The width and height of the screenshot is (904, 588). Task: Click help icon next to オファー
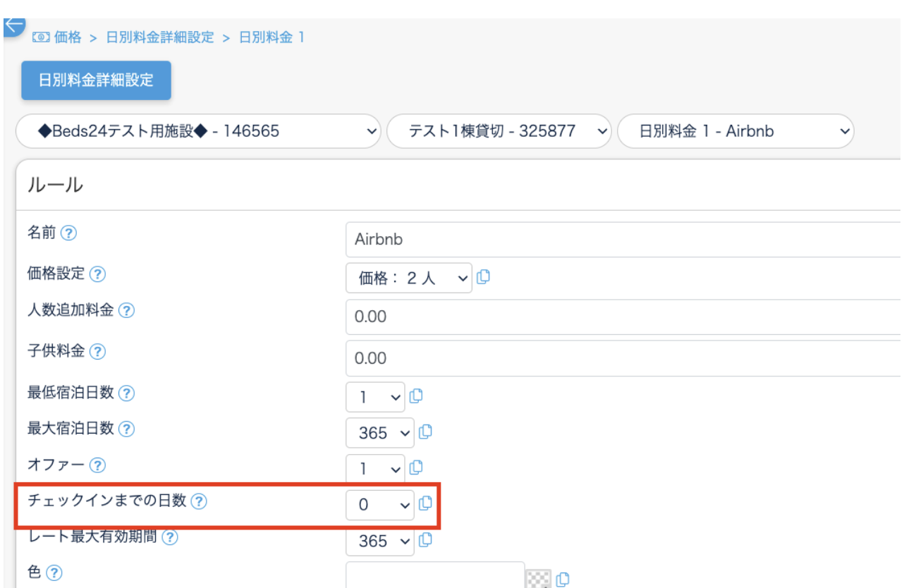(98, 465)
